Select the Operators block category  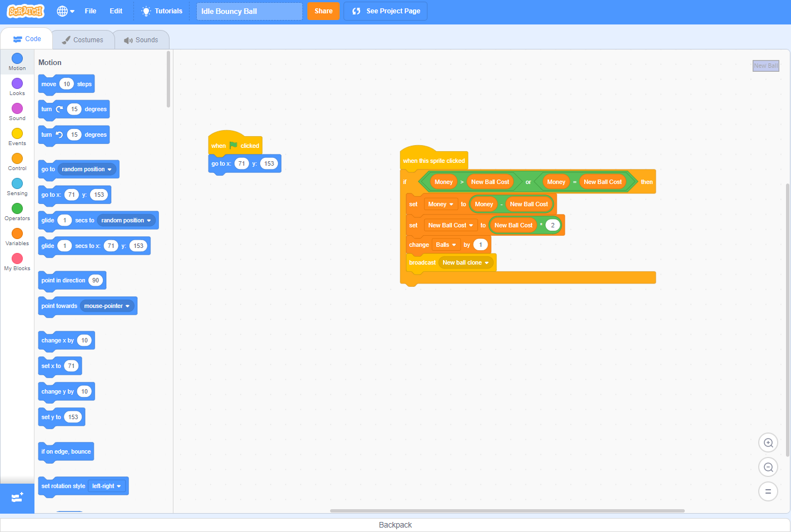pyautogui.click(x=17, y=212)
